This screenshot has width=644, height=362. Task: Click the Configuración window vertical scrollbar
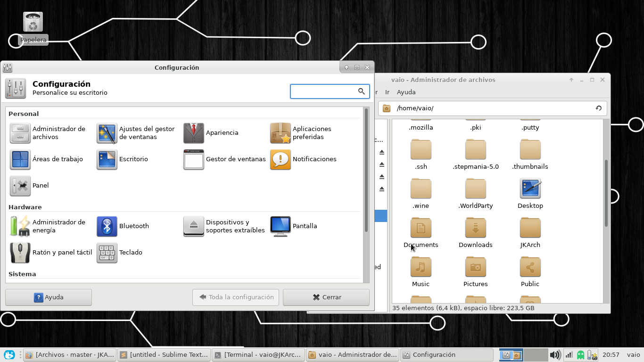[x=366, y=170]
